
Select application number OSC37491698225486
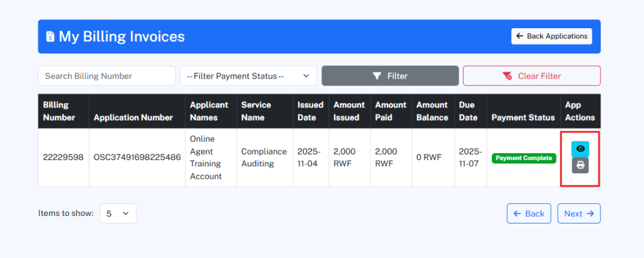[x=136, y=158]
